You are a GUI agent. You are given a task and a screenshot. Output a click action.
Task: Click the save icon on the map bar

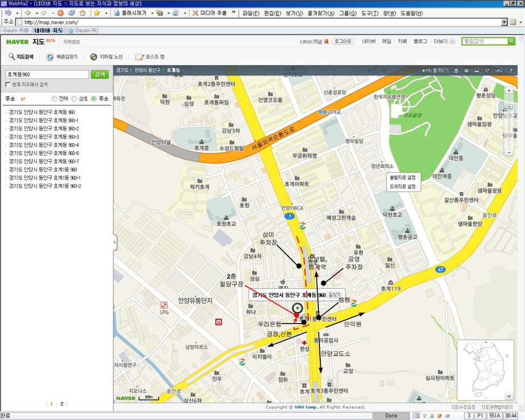pos(467,70)
